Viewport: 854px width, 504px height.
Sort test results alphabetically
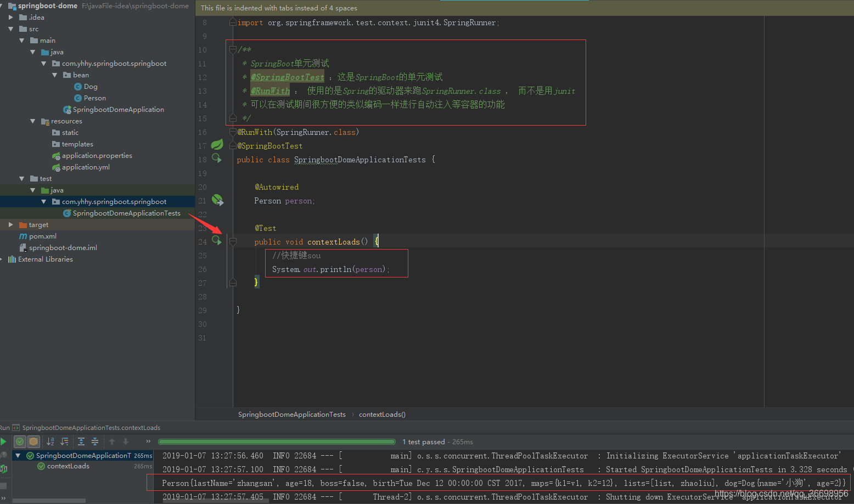[50, 441]
